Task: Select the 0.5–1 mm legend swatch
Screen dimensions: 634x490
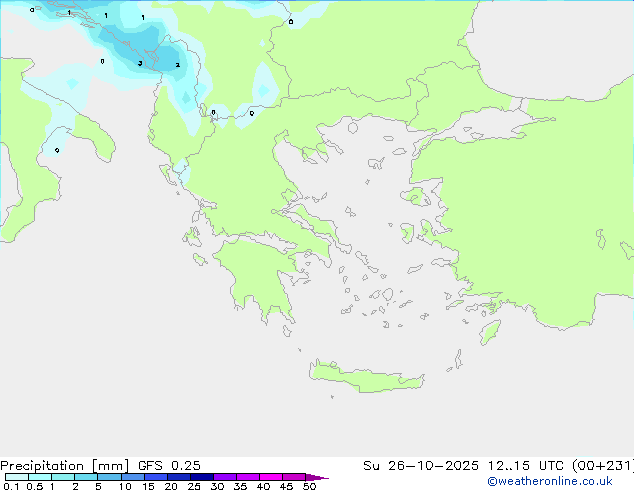Action: 40,477
